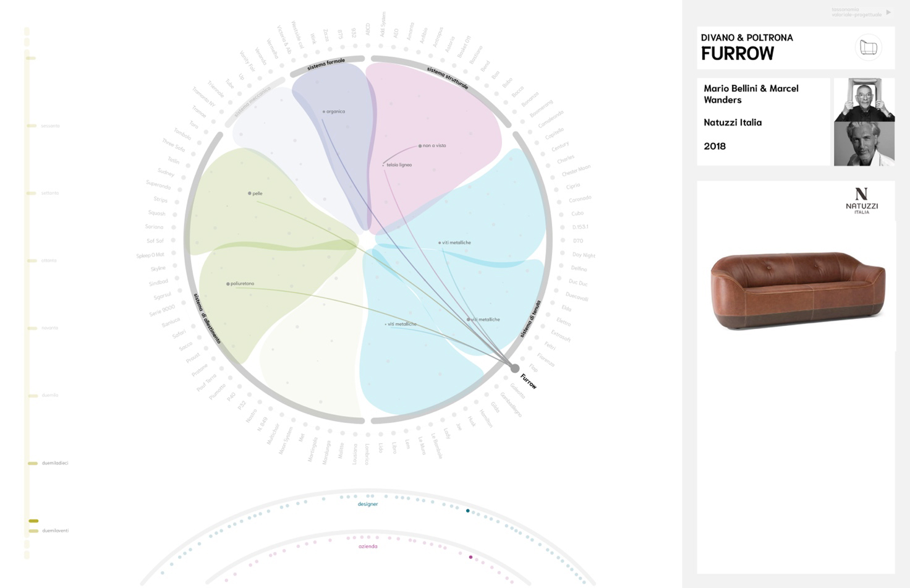Open the 'sistema strutturale' arc section
The width and height of the screenshot is (910, 588).
pyautogui.click(x=448, y=78)
